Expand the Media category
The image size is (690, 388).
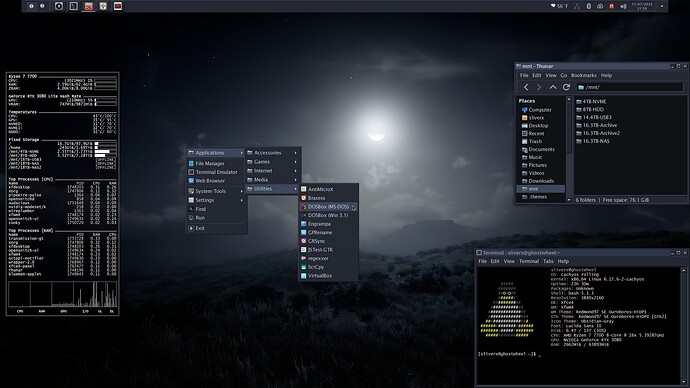(x=272, y=179)
